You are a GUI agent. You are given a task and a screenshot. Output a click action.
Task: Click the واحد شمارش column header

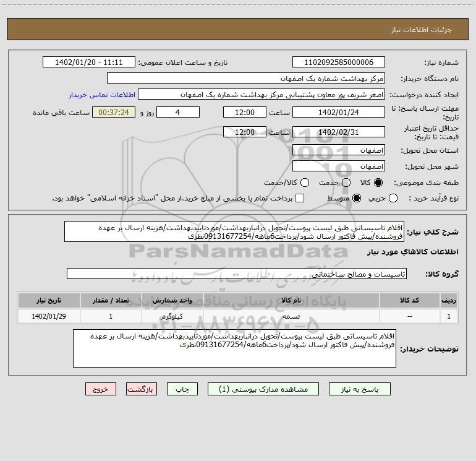(172, 300)
